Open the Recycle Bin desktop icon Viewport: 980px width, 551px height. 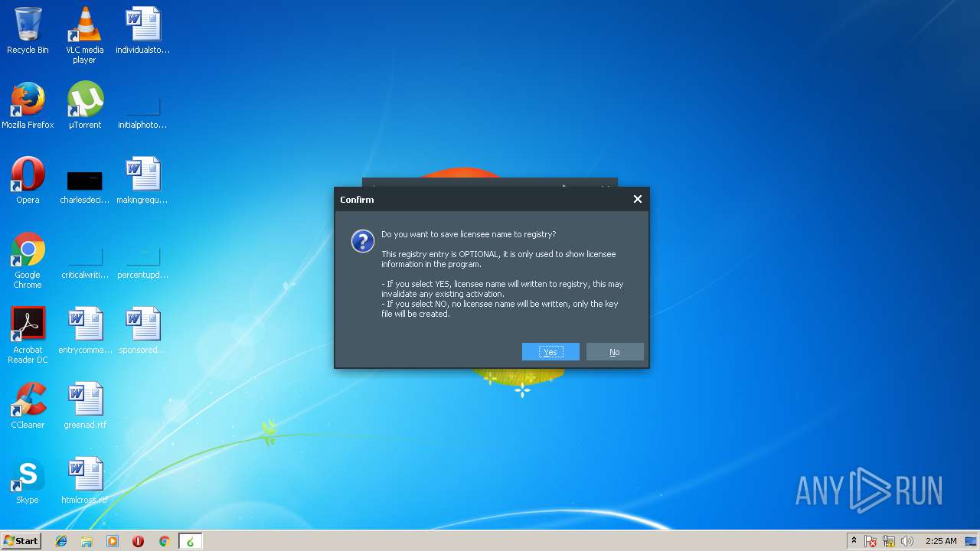pos(28,31)
